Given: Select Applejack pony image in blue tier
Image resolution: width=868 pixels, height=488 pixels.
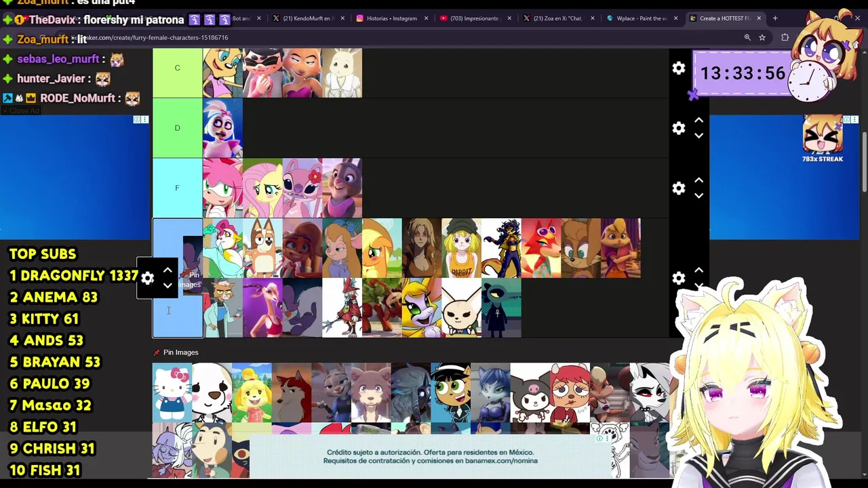Looking at the screenshot, I should 382,248.
